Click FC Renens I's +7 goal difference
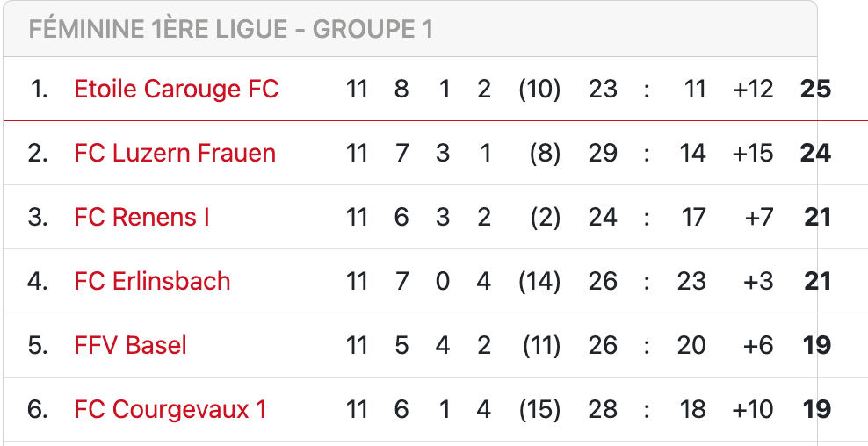The image size is (868, 446). 759,217
